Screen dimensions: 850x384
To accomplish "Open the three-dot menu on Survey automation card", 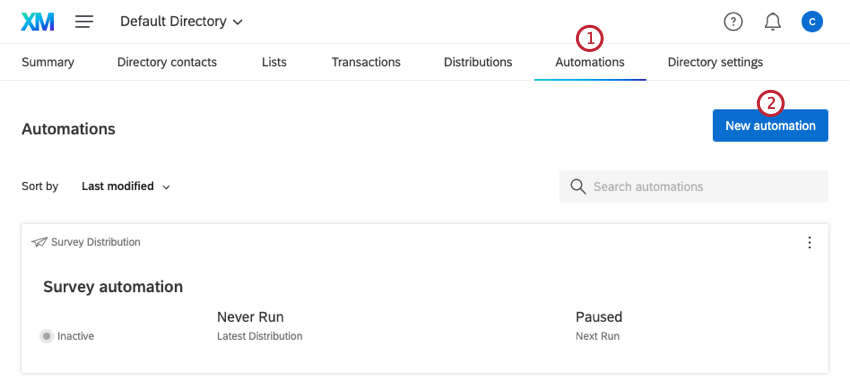I will [x=809, y=242].
